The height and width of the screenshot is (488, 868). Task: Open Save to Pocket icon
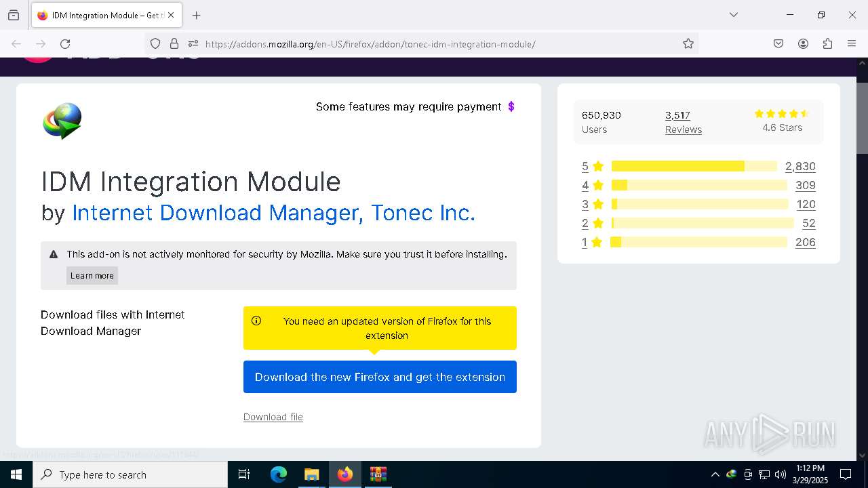coord(778,43)
